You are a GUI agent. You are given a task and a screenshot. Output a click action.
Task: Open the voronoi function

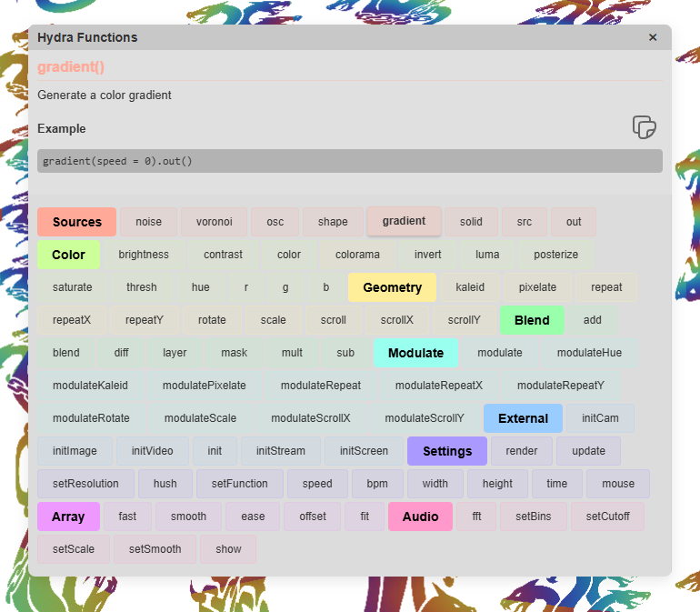214,222
